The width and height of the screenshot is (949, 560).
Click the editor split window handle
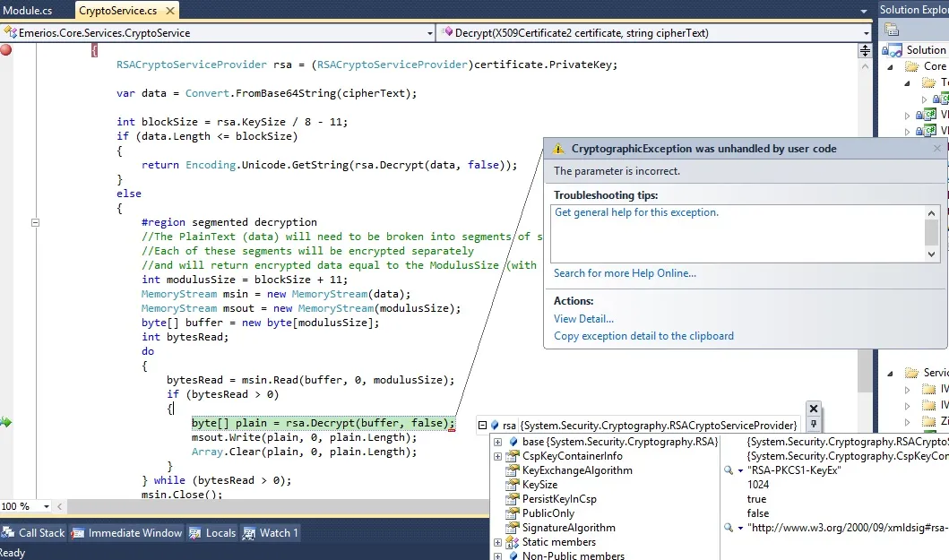point(865,51)
